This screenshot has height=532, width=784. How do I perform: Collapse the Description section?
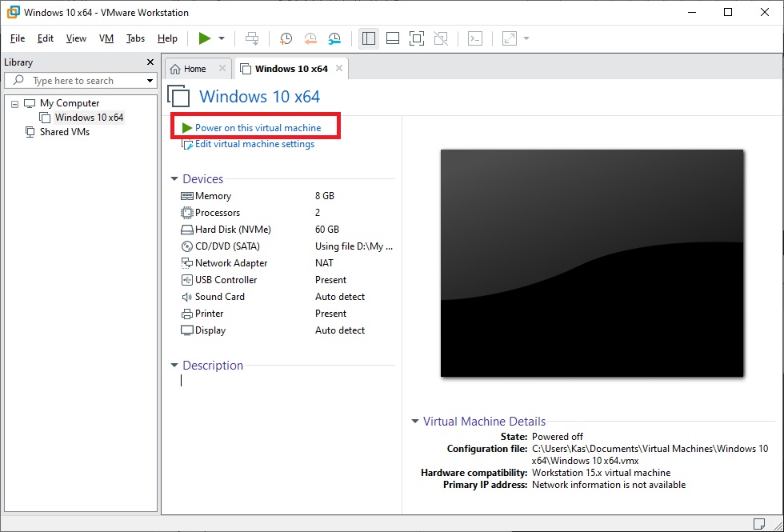click(x=174, y=365)
